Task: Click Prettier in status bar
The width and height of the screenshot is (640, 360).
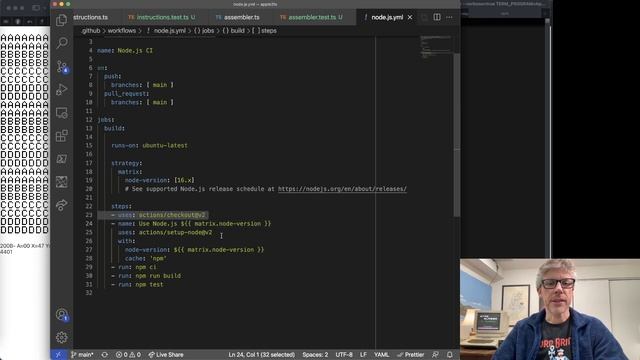Action: tap(411, 355)
